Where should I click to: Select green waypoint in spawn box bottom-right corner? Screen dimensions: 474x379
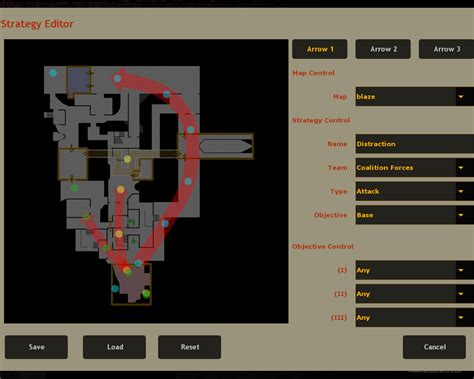click(146, 294)
